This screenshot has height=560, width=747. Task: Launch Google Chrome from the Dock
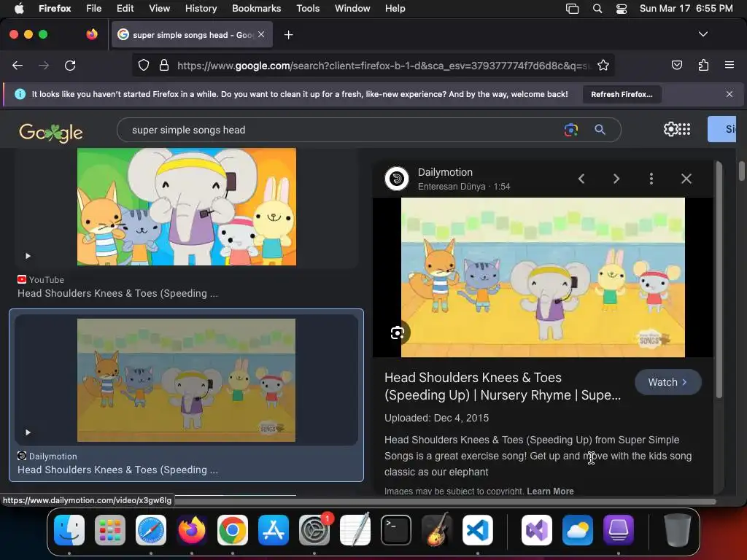tap(233, 530)
